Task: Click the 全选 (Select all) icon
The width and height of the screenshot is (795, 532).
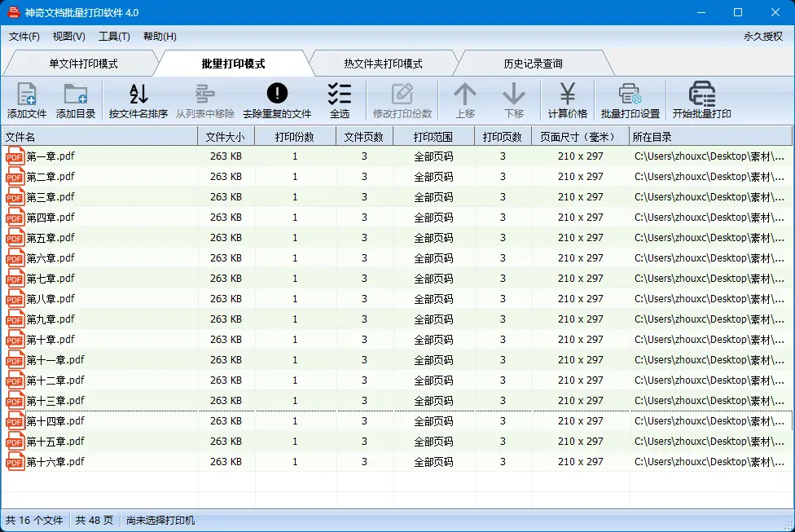Action: [x=340, y=95]
